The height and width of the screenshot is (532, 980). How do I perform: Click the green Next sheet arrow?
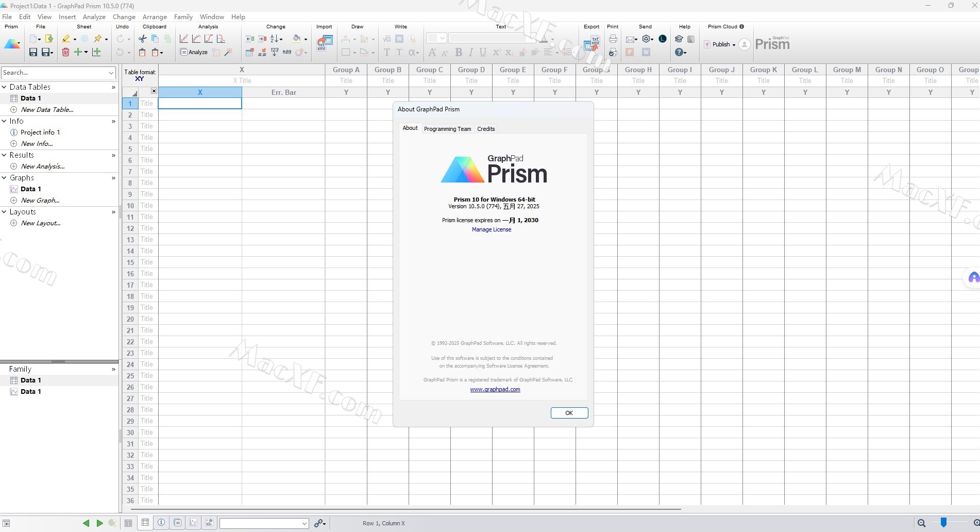coord(99,523)
